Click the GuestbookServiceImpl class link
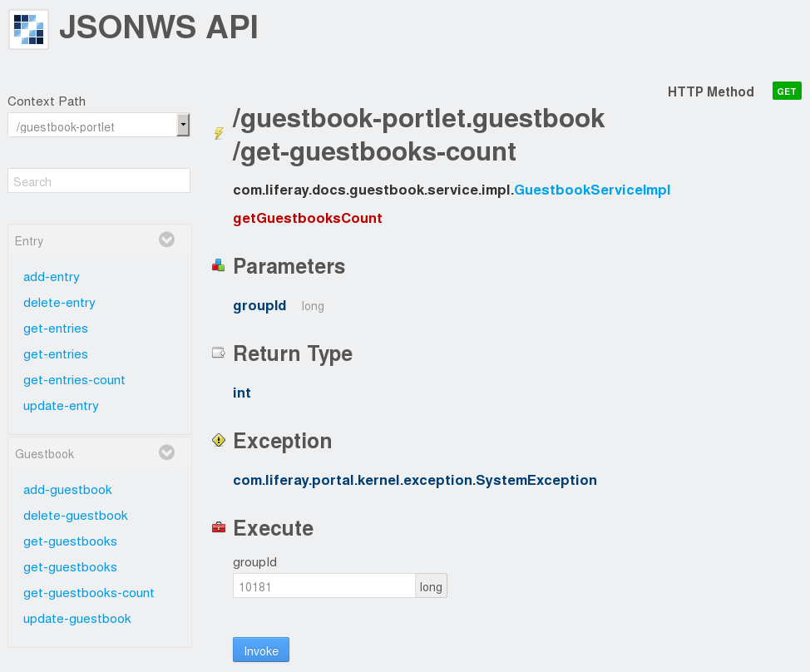 click(x=592, y=190)
